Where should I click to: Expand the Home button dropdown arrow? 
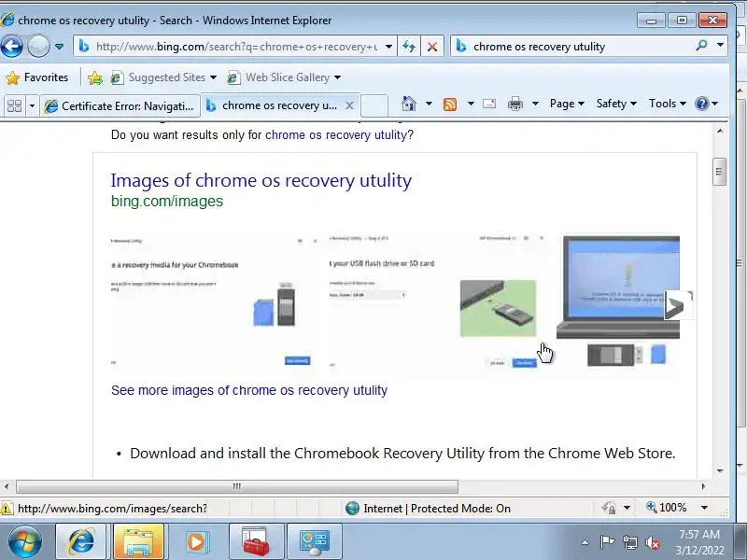[x=429, y=104]
